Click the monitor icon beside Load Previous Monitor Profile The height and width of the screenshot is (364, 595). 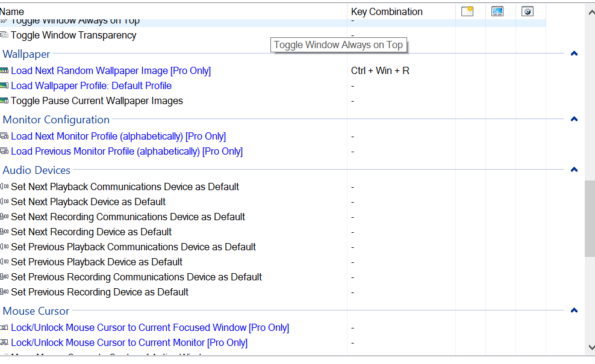pos(5,151)
